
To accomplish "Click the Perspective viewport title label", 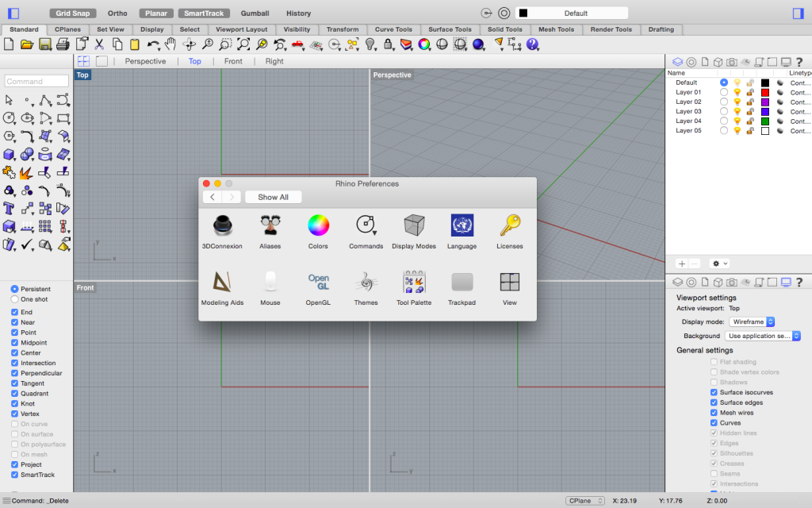I will coord(392,75).
